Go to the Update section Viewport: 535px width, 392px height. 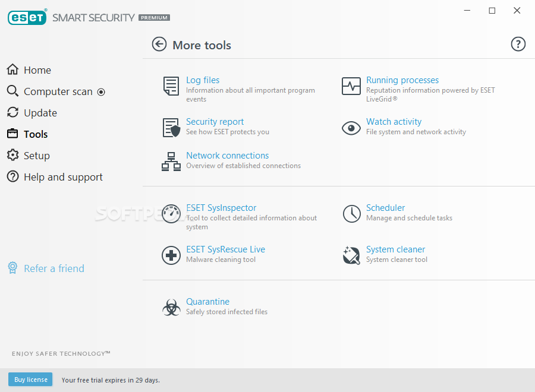[x=40, y=113]
